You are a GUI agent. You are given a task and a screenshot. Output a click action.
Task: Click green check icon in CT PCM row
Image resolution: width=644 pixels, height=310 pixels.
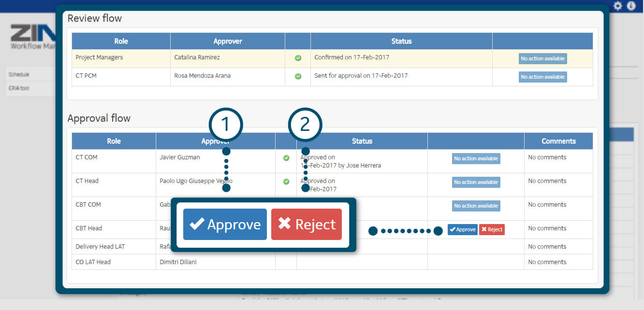(298, 76)
